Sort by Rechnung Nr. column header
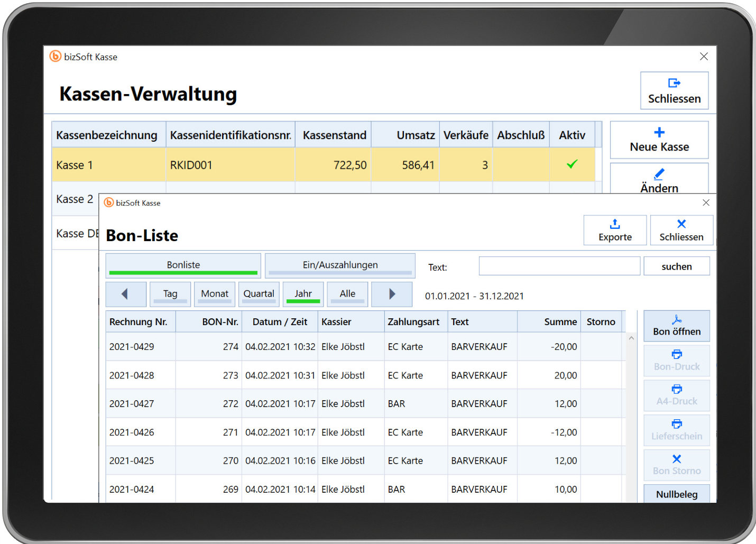756x544 pixels. point(141,321)
